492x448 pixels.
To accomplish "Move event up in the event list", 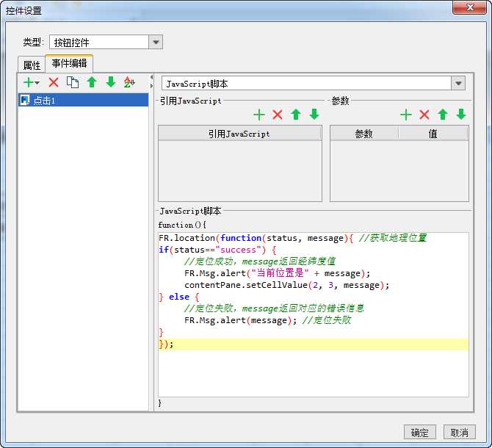I will 92,82.
